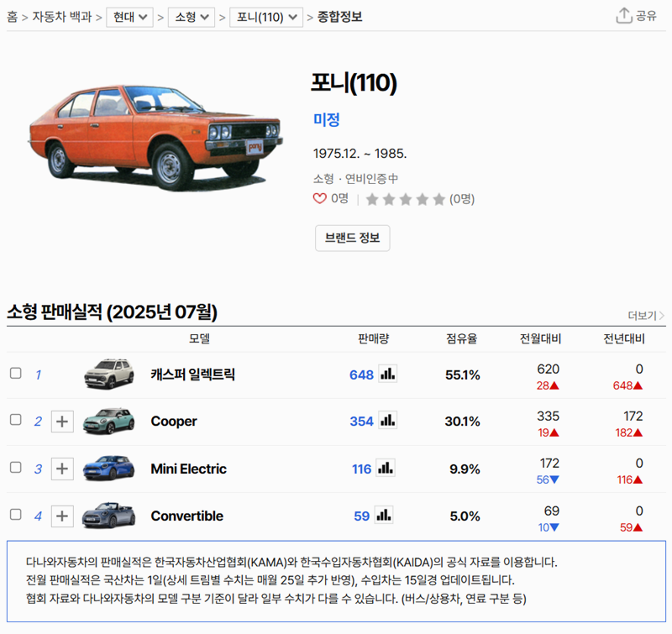Check the 캐스퍼 일렉트릭 row checkbox
Image resolution: width=672 pixels, height=634 pixels.
click(x=16, y=373)
